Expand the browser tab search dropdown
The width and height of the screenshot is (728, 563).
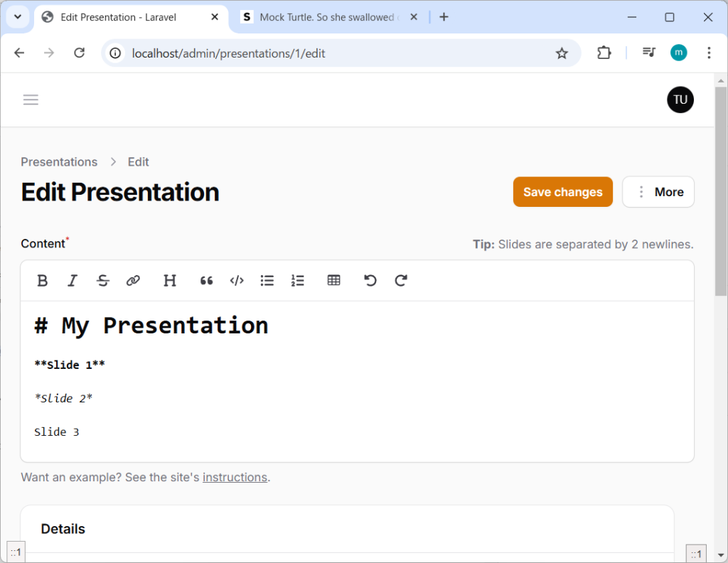tap(18, 17)
